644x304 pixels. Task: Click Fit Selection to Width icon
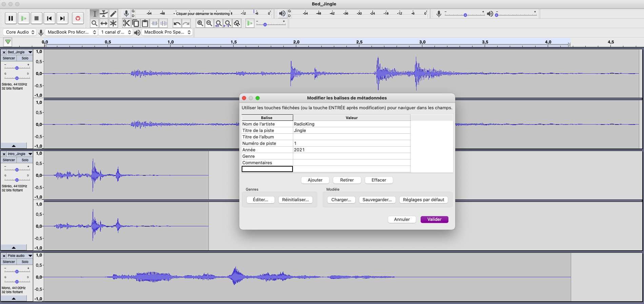coord(219,23)
